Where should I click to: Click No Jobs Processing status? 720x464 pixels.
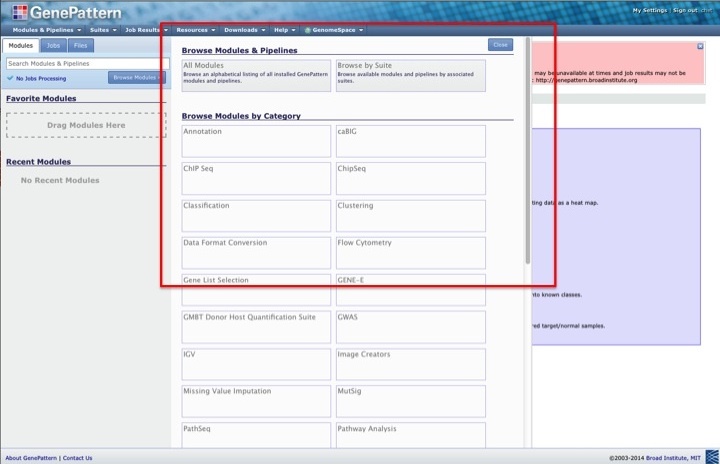(37, 79)
